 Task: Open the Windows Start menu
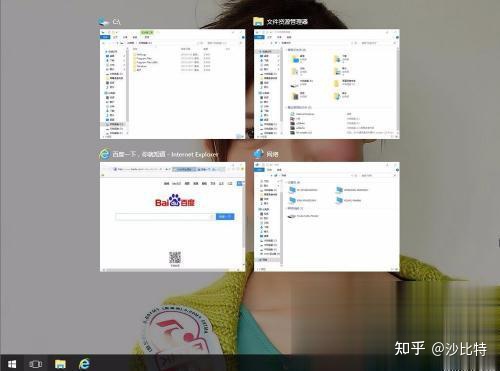(12, 364)
